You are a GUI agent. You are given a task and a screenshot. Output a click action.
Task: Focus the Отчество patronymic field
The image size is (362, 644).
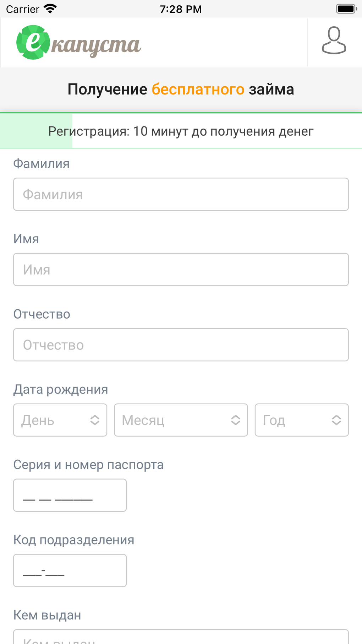[x=181, y=345]
